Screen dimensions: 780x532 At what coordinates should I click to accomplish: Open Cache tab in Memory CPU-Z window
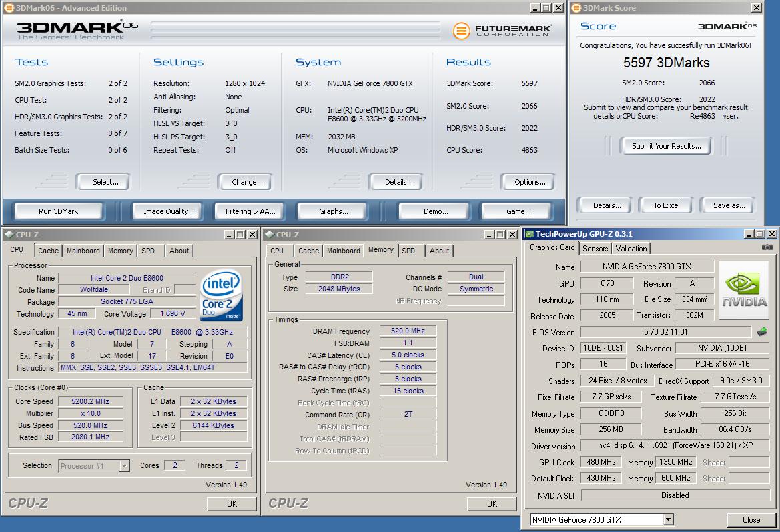[308, 251]
